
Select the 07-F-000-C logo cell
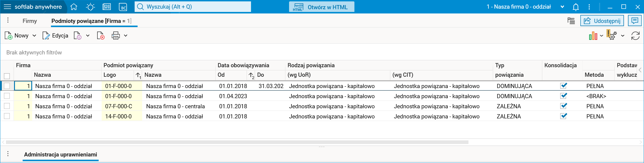[122, 106]
